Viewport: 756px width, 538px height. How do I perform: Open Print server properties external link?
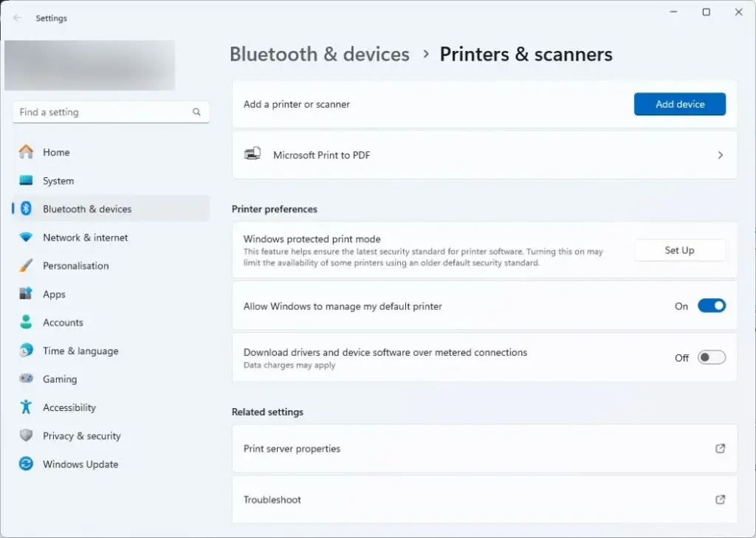click(x=720, y=449)
